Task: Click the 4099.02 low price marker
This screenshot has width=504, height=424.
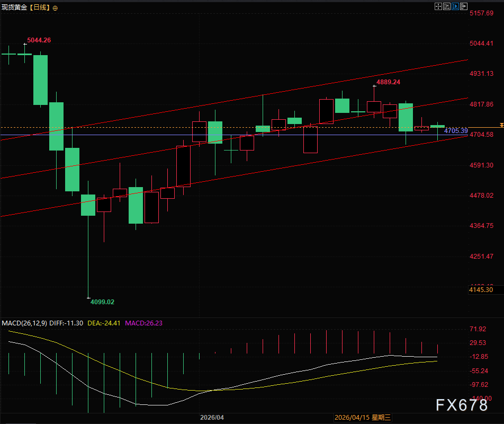Action: [102, 302]
